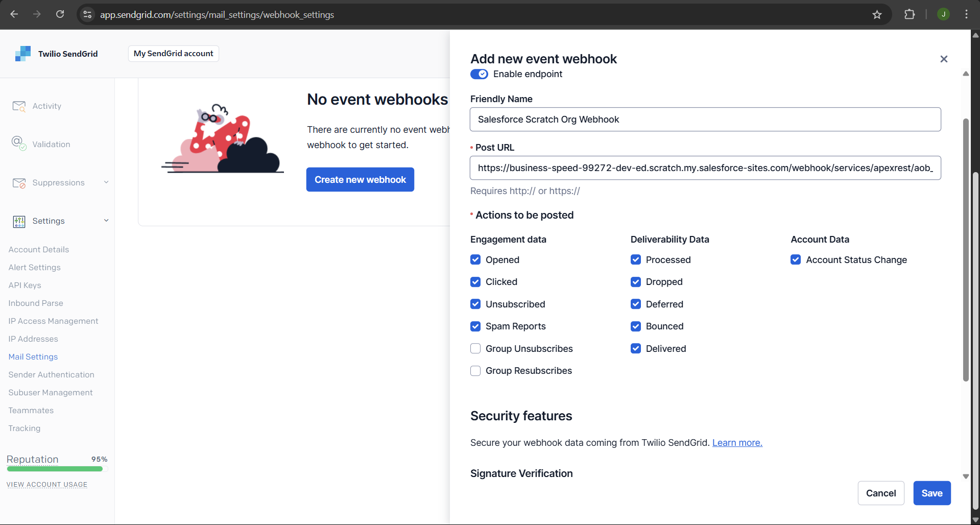Click the Create new webhook button

point(360,180)
